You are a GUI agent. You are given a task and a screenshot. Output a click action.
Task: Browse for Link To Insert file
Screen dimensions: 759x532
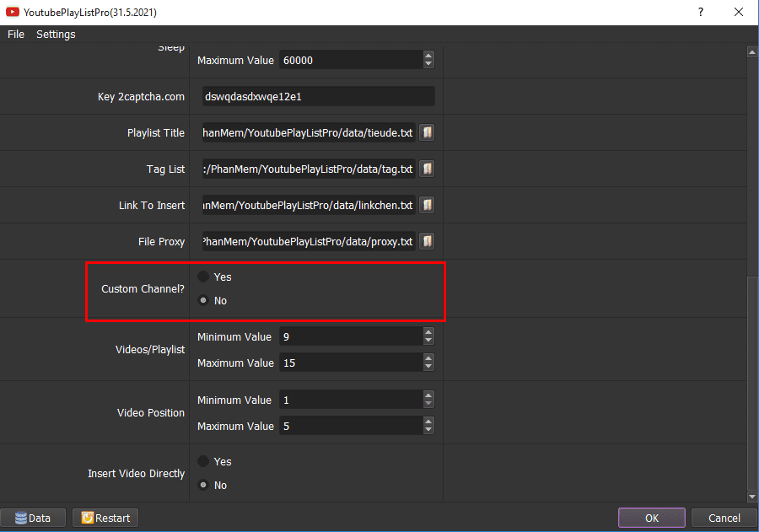427,205
